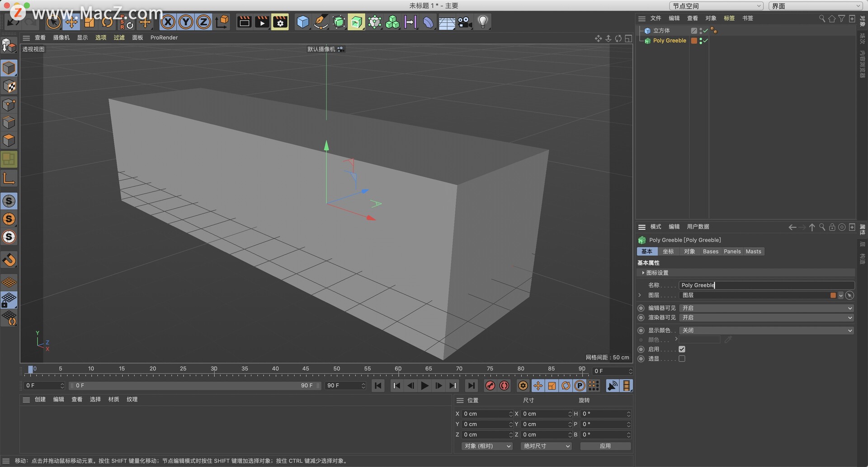
Task: Switch to the 坐标 tab in attributes
Action: (668, 251)
